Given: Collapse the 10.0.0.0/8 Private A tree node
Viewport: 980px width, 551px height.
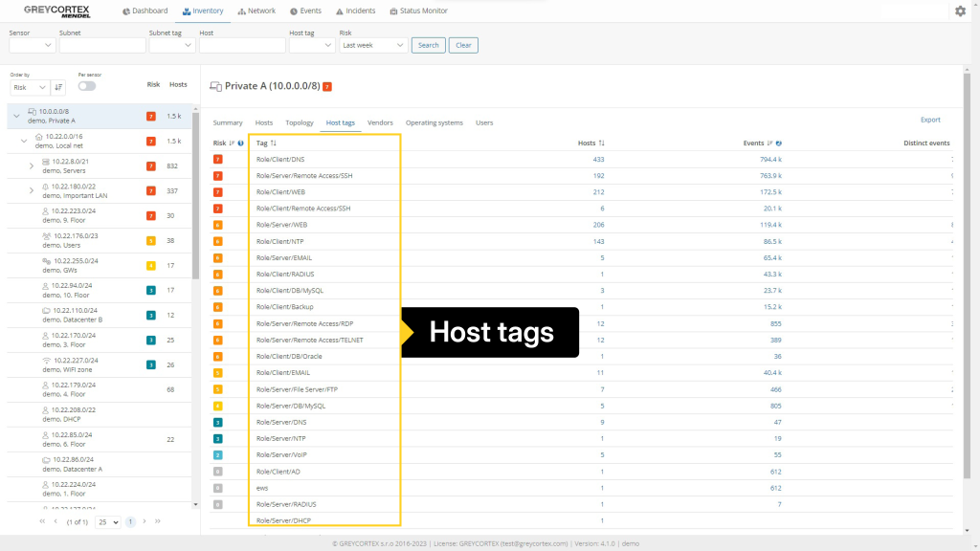Looking at the screenshot, I should [16, 116].
